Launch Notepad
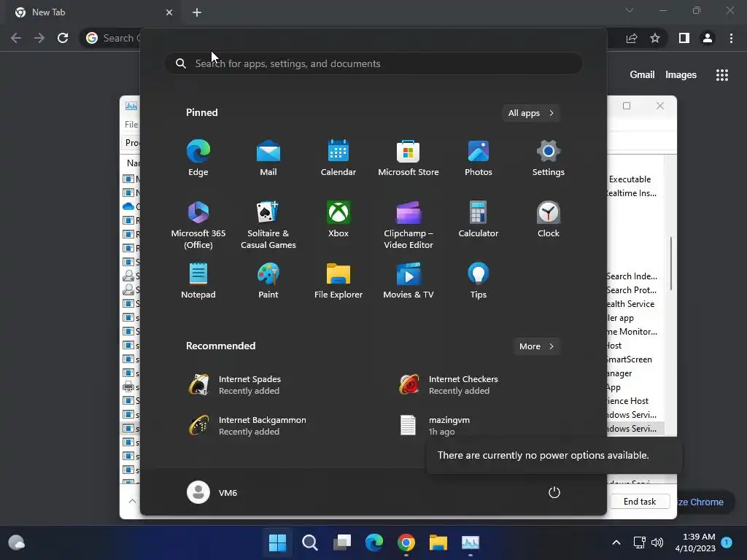 point(198,281)
